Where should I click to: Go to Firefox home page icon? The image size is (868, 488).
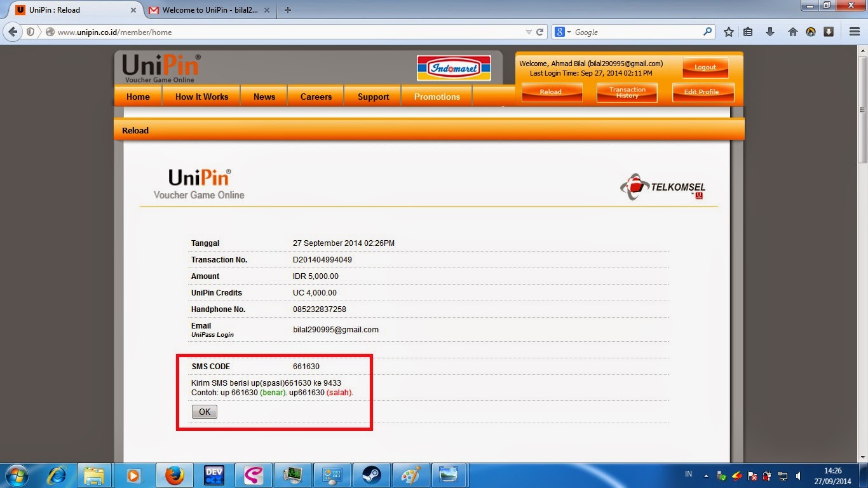point(792,32)
